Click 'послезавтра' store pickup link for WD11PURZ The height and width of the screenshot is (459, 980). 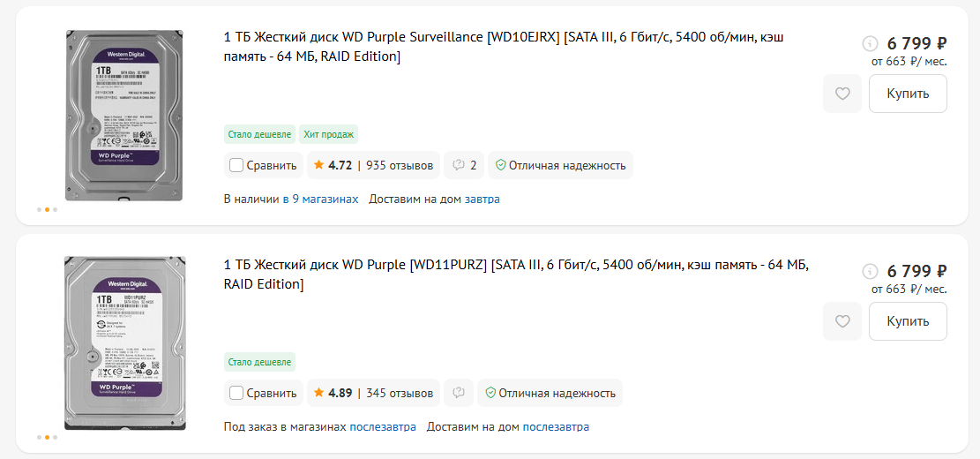coord(383,427)
